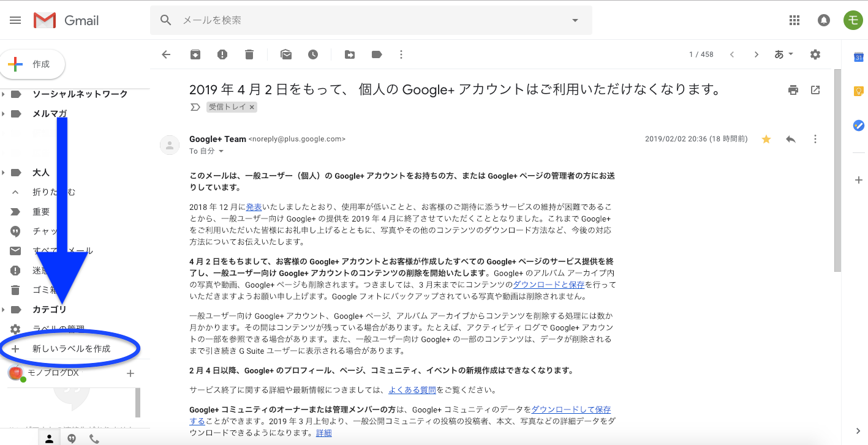Click the Move to folder icon
The width and height of the screenshot is (868, 445).
350,54
